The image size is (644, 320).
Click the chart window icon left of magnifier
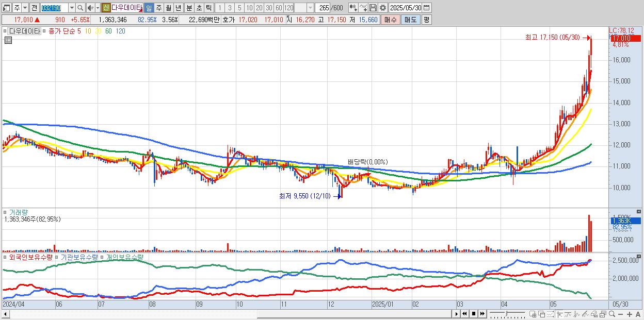(603, 314)
